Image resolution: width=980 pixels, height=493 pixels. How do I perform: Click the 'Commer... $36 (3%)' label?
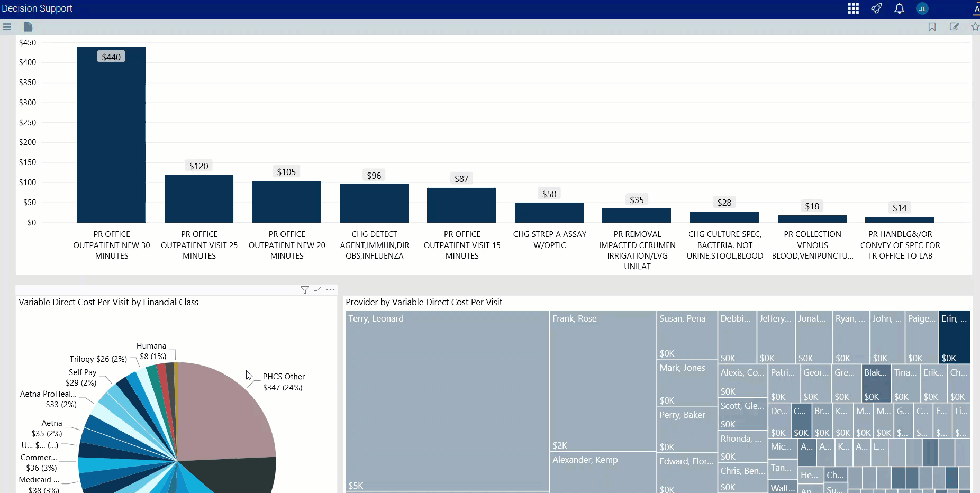click(x=39, y=463)
